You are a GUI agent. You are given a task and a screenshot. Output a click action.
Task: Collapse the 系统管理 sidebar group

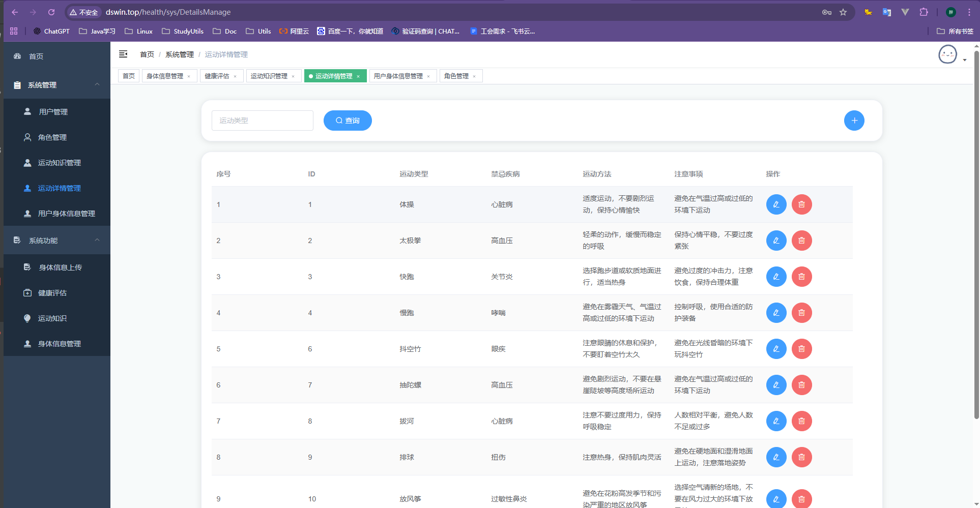57,85
